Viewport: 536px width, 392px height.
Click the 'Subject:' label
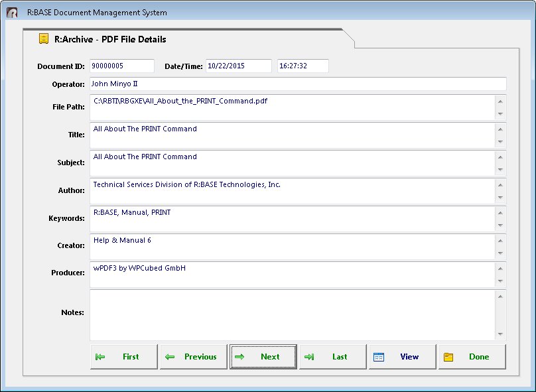71,163
